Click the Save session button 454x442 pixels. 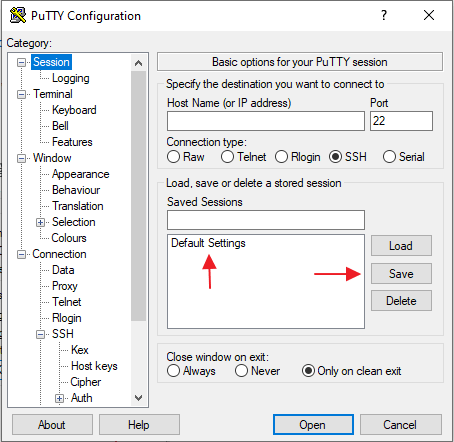tap(401, 274)
